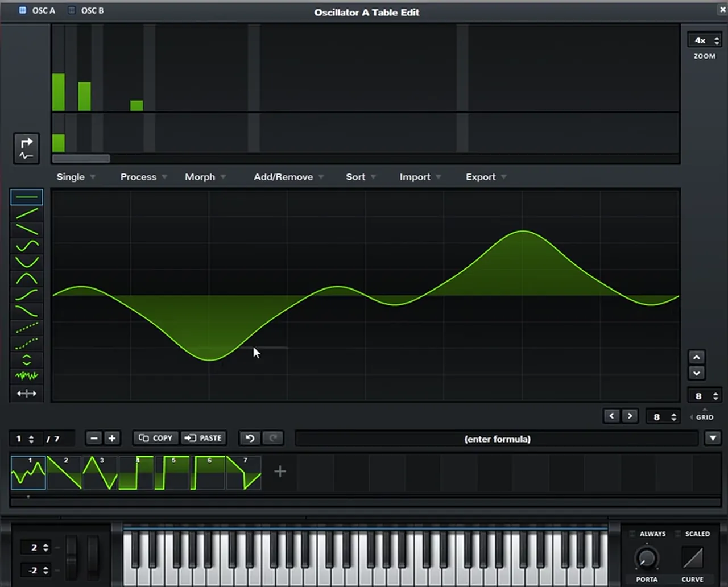Click the FFT-to-waveform arrow icon

tap(27, 148)
